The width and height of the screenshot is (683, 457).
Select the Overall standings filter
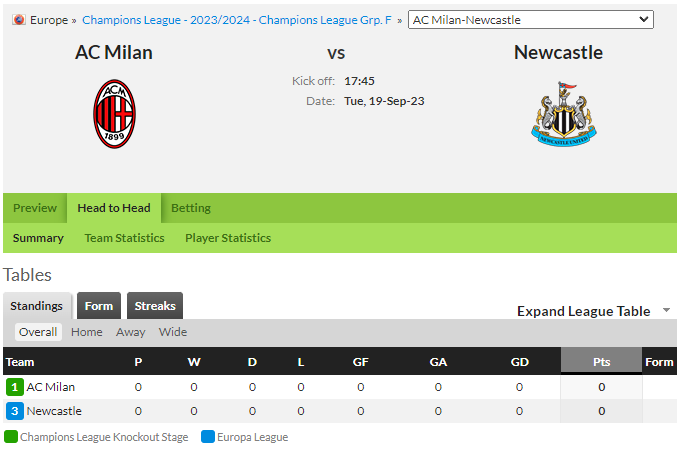coord(38,332)
